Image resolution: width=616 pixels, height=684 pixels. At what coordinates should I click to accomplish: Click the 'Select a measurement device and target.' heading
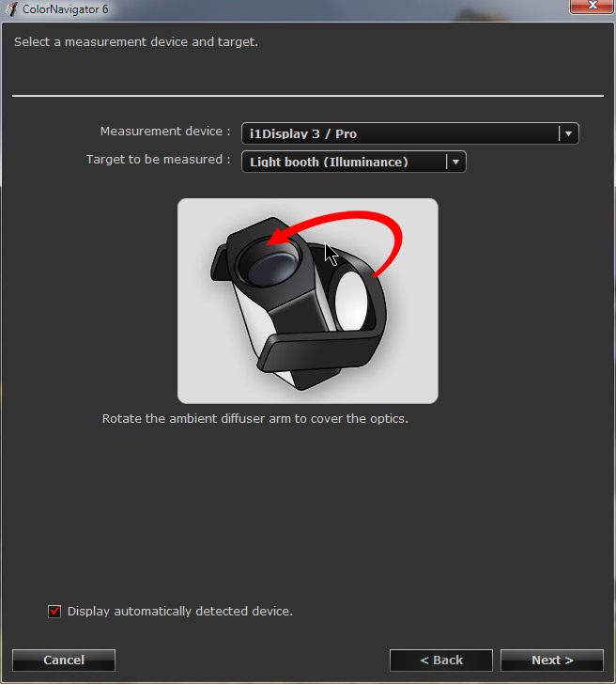[x=136, y=42]
